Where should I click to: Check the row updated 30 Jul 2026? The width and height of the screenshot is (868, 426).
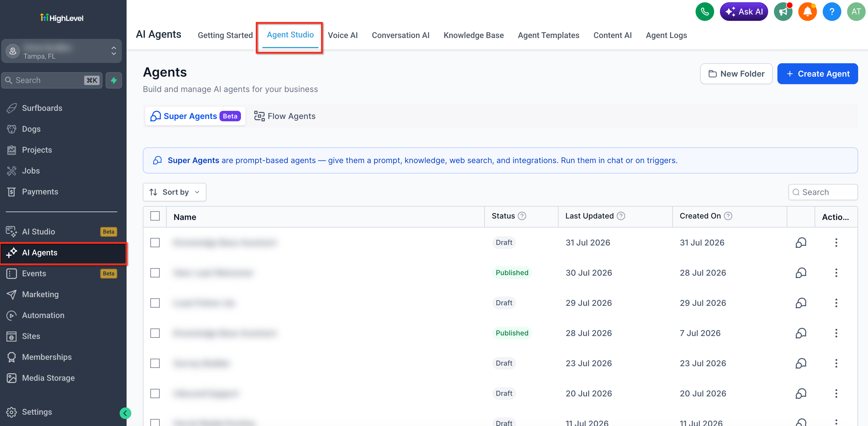coord(155,273)
